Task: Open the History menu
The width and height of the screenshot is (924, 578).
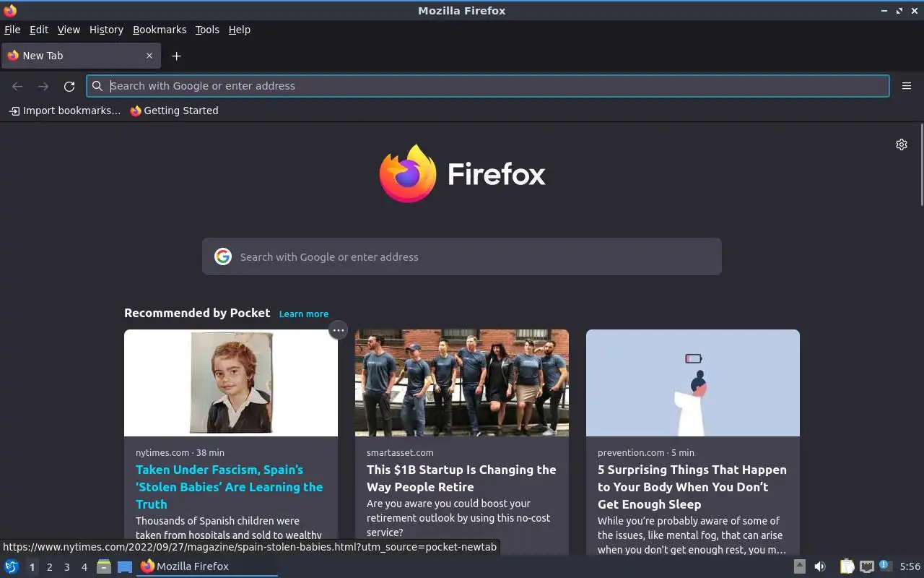Action: click(106, 30)
